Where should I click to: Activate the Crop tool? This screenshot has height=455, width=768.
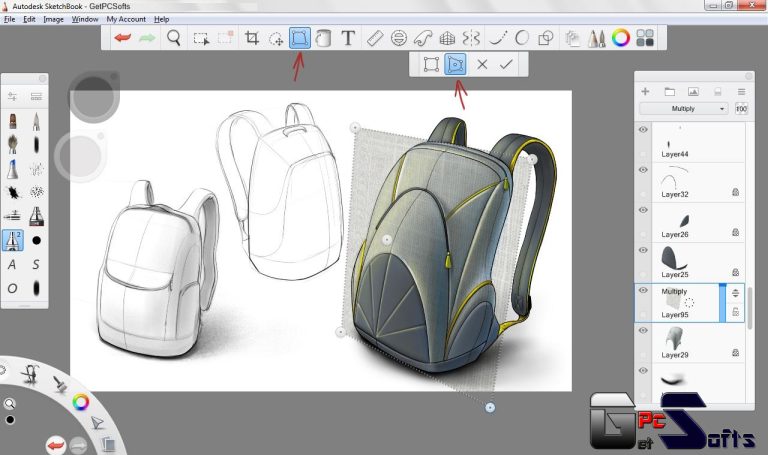click(x=252, y=38)
